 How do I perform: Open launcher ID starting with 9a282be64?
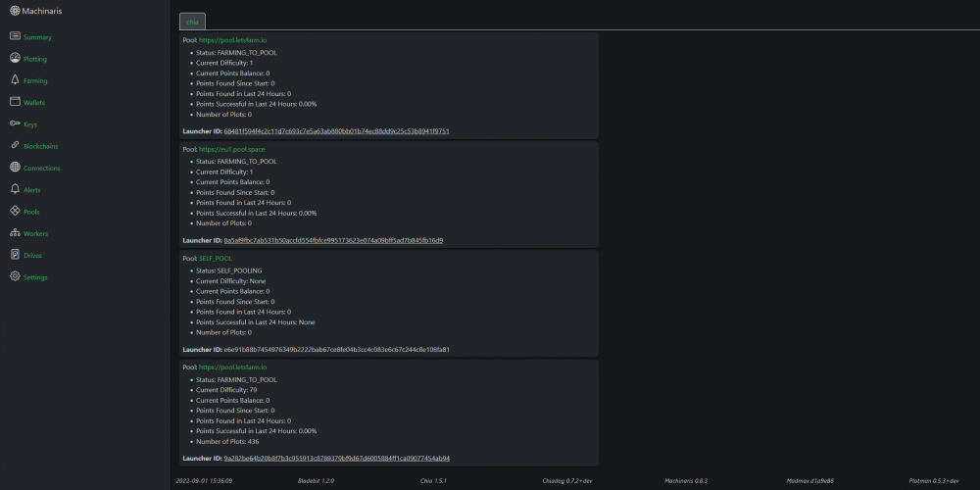[x=336, y=458]
